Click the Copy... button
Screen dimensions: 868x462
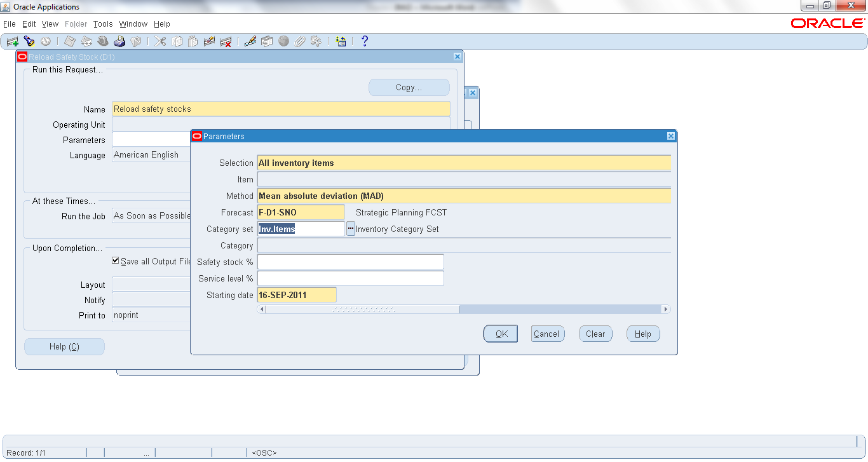coord(409,87)
